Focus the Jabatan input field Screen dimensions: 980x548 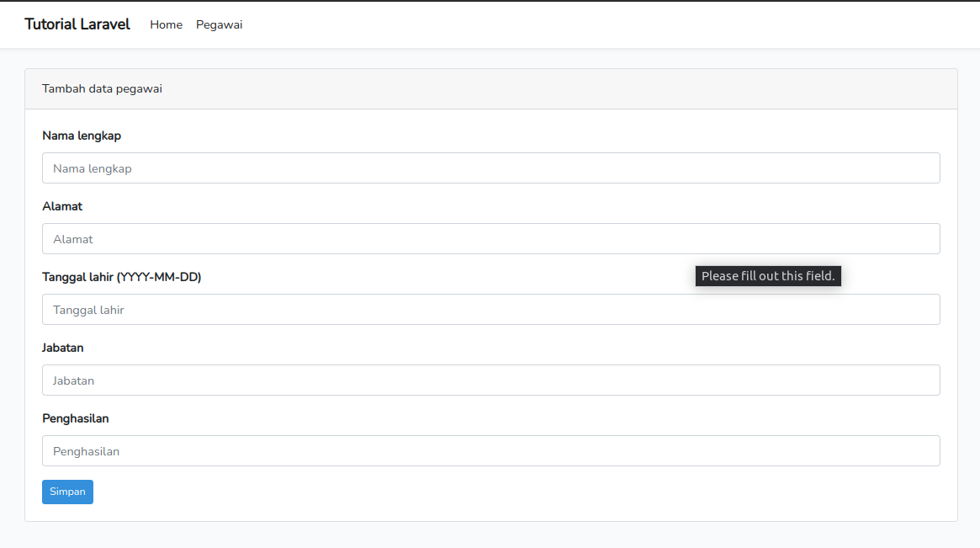[x=490, y=380]
